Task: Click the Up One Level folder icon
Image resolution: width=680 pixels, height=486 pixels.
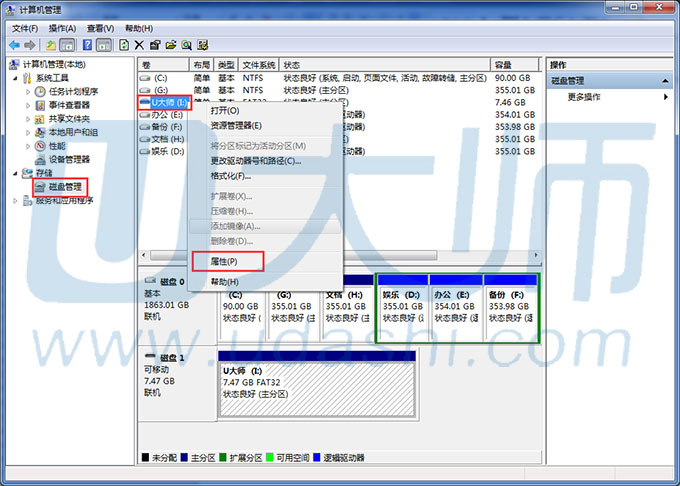Action: 51,45
